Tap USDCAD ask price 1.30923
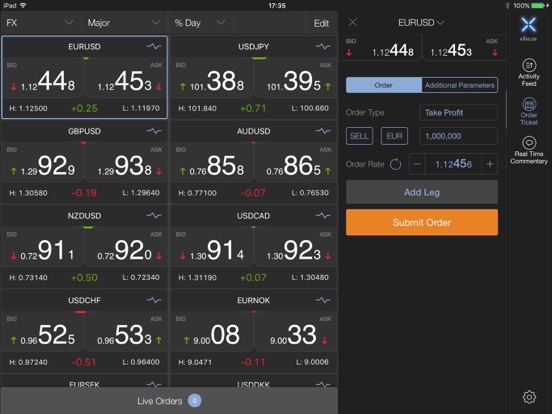This screenshot has width=552, height=414. (295, 247)
